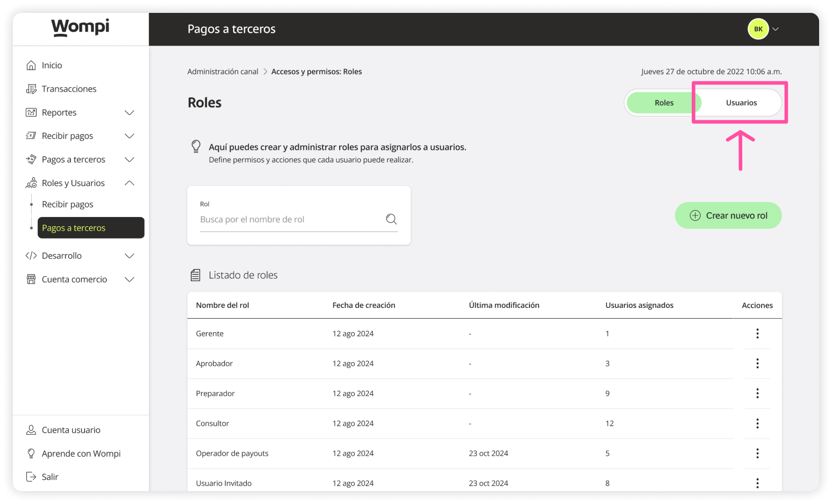
Task: Open the actions menu for the Gerente role
Action: [757, 333]
